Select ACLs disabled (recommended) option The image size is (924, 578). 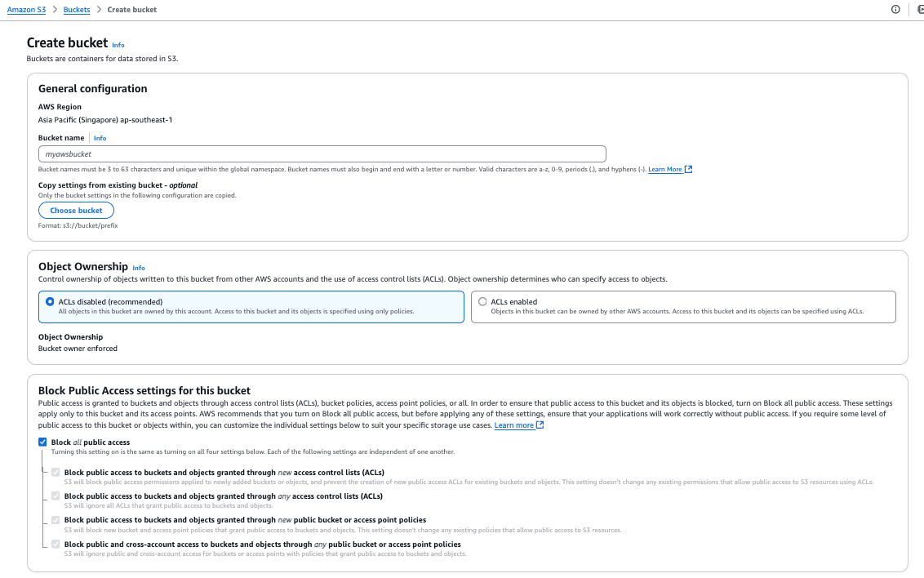[x=51, y=301]
